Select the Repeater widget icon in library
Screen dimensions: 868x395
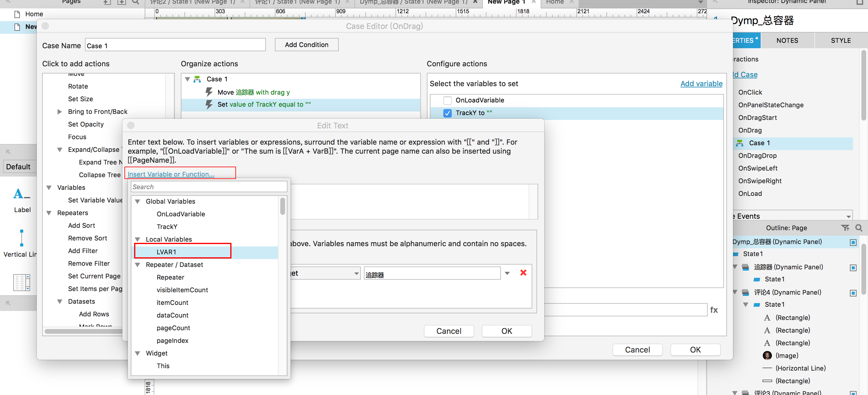tap(22, 282)
